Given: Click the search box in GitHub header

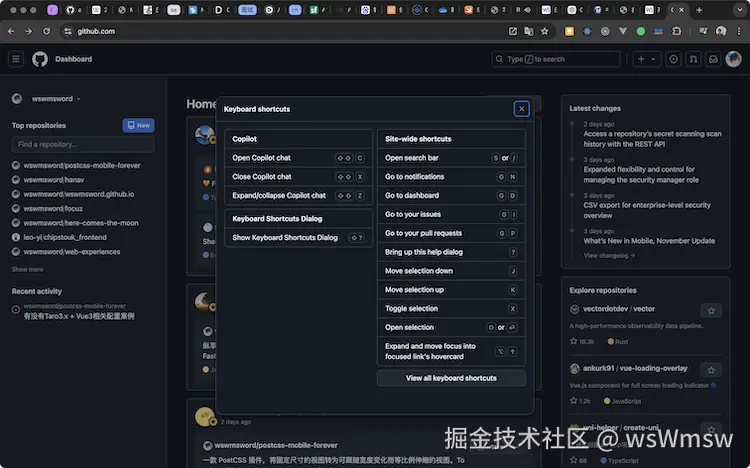Looking at the screenshot, I should coord(556,59).
